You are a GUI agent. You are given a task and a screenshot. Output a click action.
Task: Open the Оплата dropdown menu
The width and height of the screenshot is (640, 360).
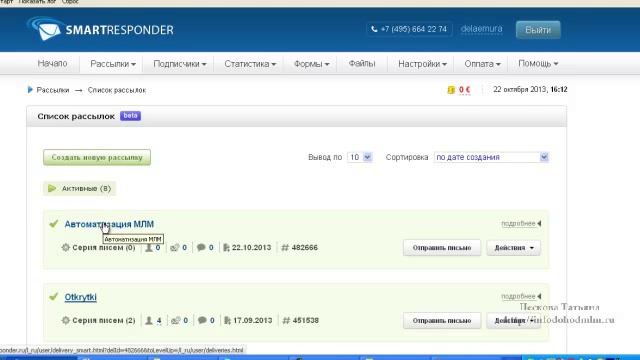coord(482,64)
